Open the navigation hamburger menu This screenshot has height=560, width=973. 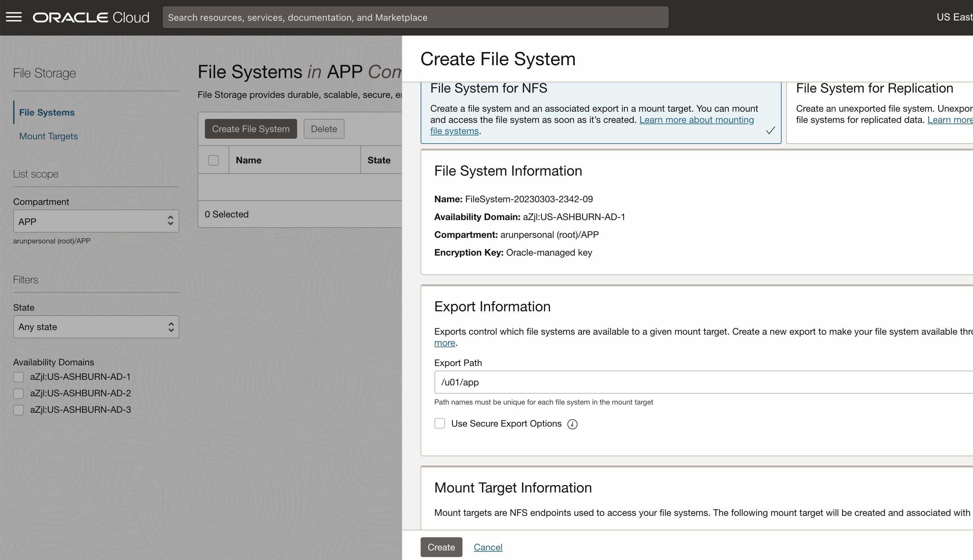click(x=14, y=17)
